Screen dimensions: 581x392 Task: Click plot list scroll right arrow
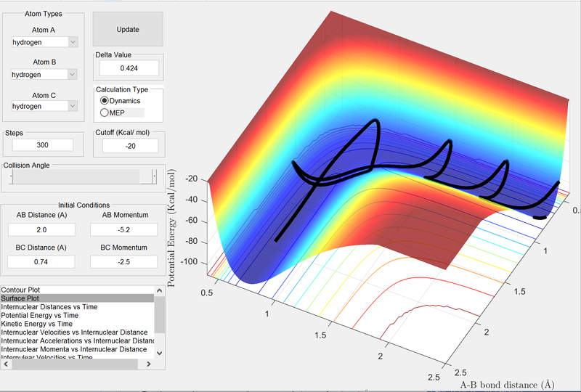coord(149,364)
